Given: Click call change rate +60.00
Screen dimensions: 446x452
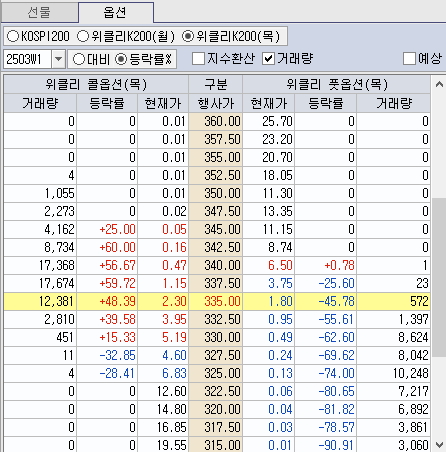Looking at the screenshot, I should pyautogui.click(x=107, y=247).
